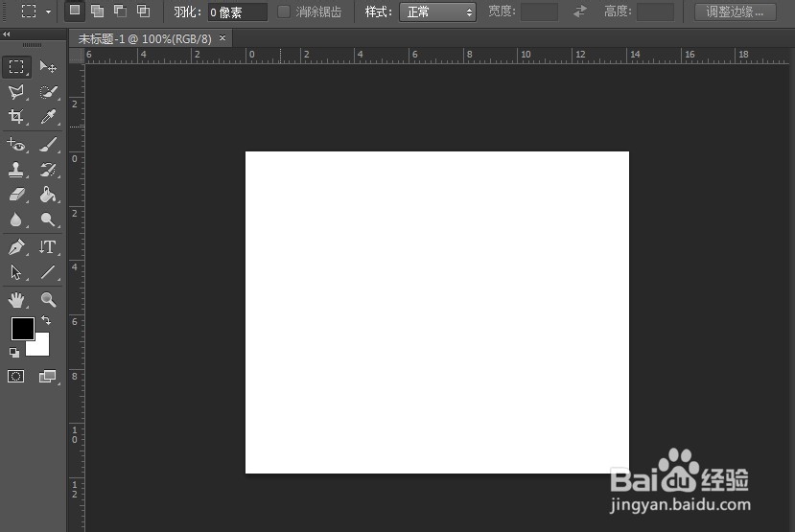Image resolution: width=795 pixels, height=532 pixels.
Task: Click the white document canvas
Action: pyautogui.click(x=437, y=312)
